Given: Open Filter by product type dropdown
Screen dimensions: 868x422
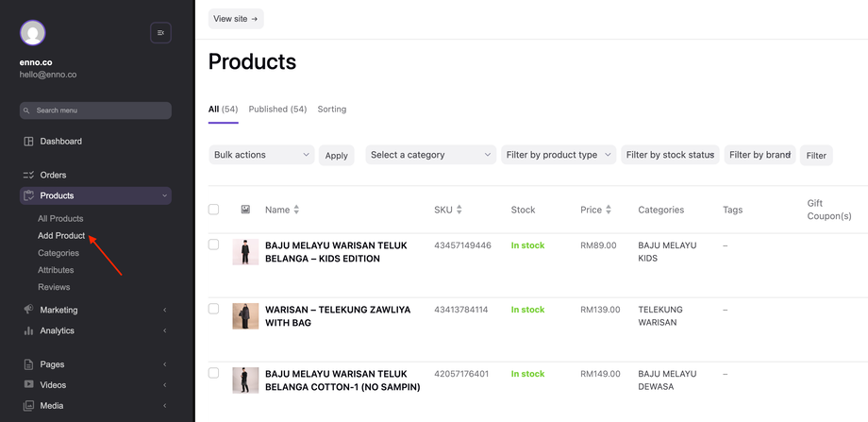Looking at the screenshot, I should [x=558, y=155].
